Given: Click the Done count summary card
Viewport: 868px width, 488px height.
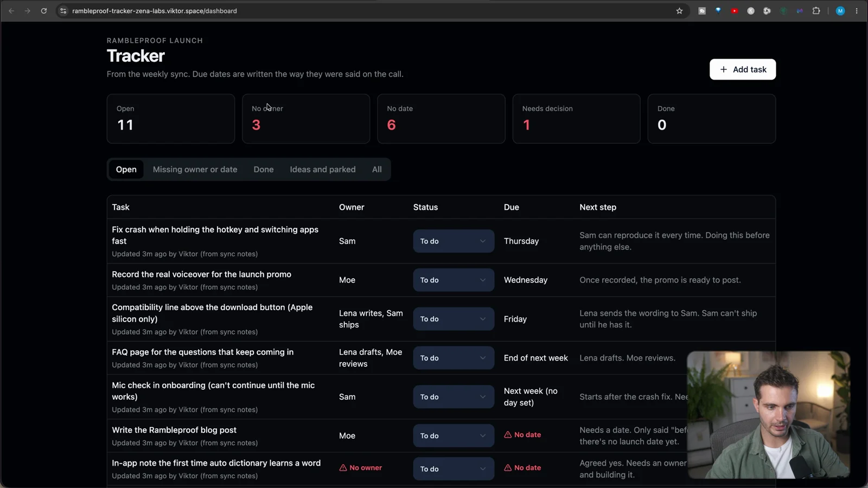Looking at the screenshot, I should [712, 119].
